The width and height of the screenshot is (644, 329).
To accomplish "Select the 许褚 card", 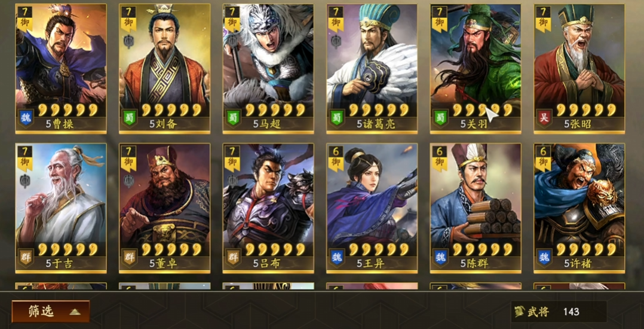I will [579, 208].
